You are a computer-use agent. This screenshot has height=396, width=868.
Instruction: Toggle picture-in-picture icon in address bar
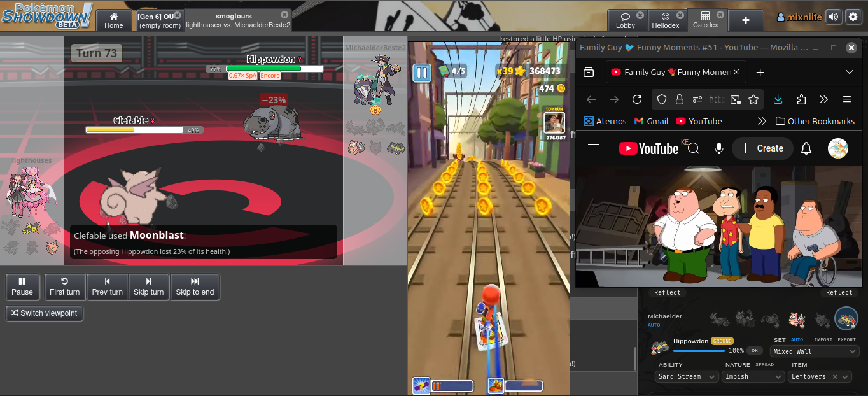[736, 99]
